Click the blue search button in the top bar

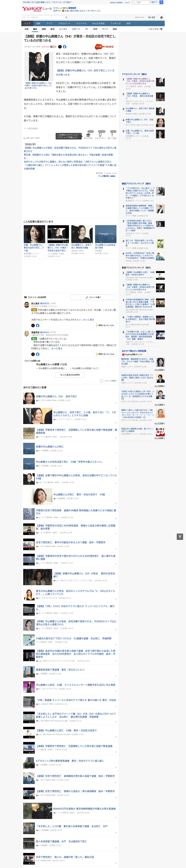coord(161,2)
